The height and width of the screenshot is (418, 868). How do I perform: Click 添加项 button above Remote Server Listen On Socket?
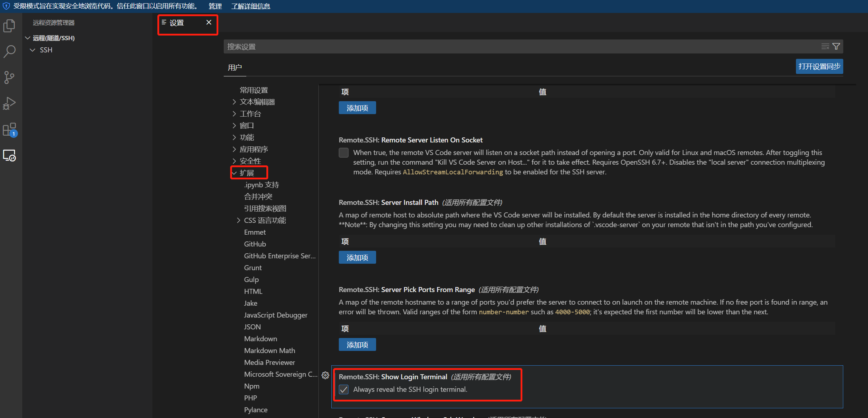(357, 108)
